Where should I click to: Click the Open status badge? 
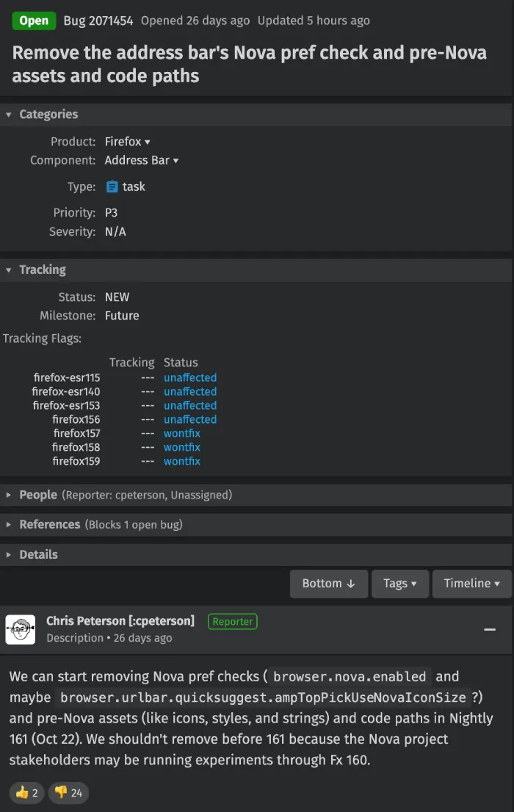[35, 21]
